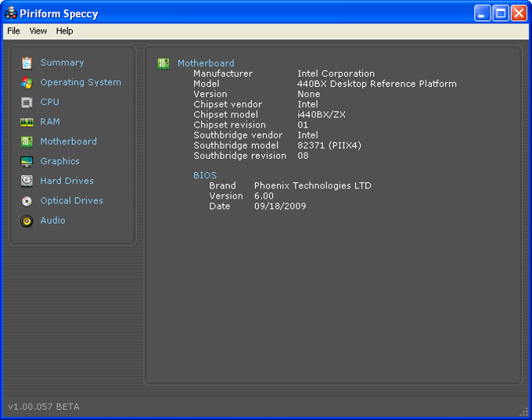Open the Optical Drives section
Viewport: 532px width, 420px height.
coord(72,201)
